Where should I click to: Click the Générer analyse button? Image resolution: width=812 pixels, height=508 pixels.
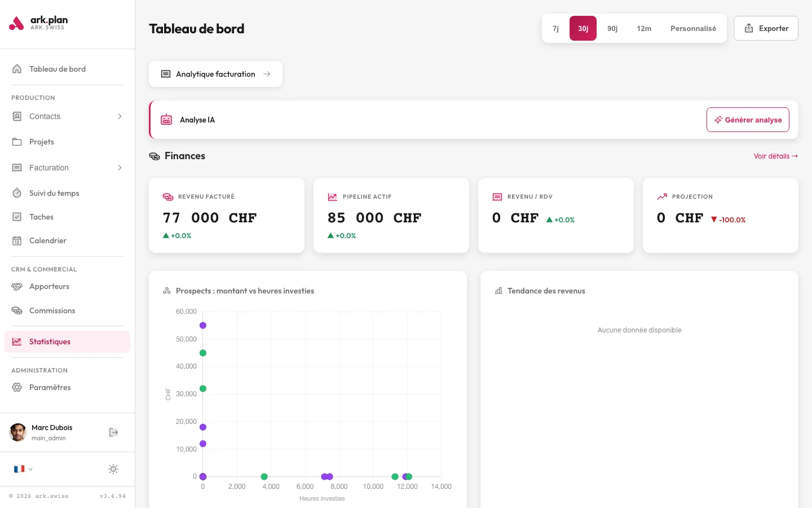tap(748, 120)
